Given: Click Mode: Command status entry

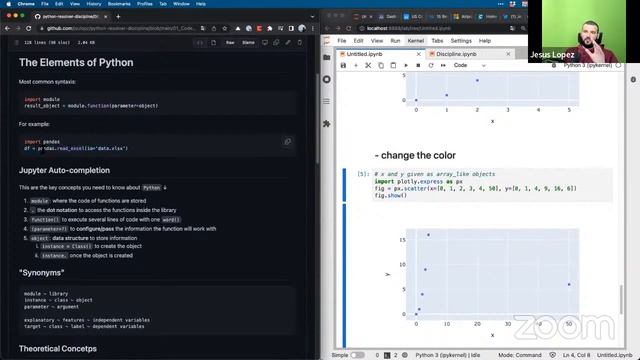Looking at the screenshot, I should click(520, 355).
